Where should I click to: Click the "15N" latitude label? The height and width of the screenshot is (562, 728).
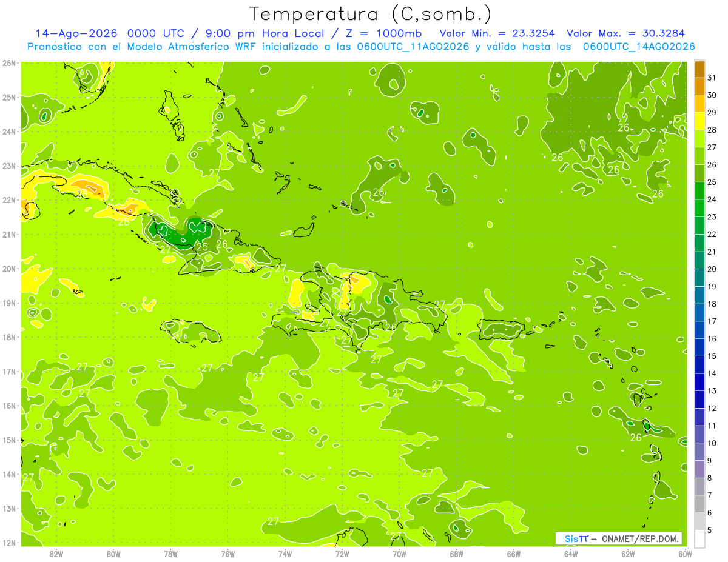pyautogui.click(x=9, y=440)
